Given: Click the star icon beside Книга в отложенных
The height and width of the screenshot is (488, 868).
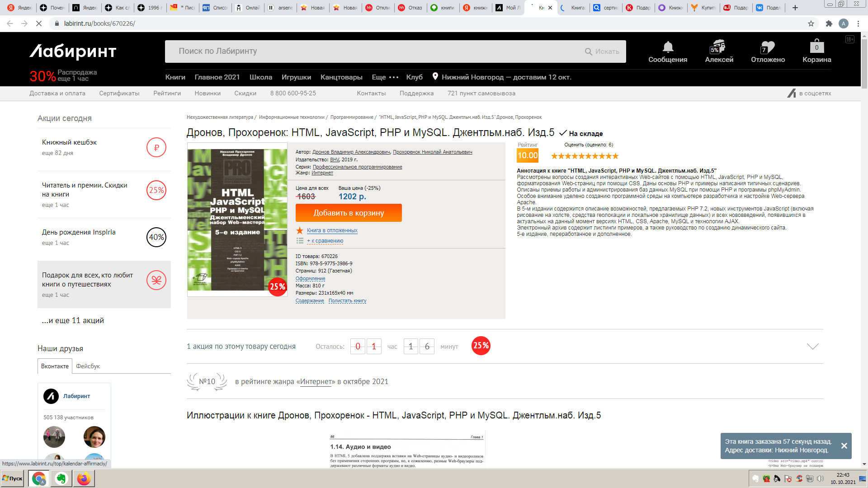Looking at the screenshot, I should 300,230.
